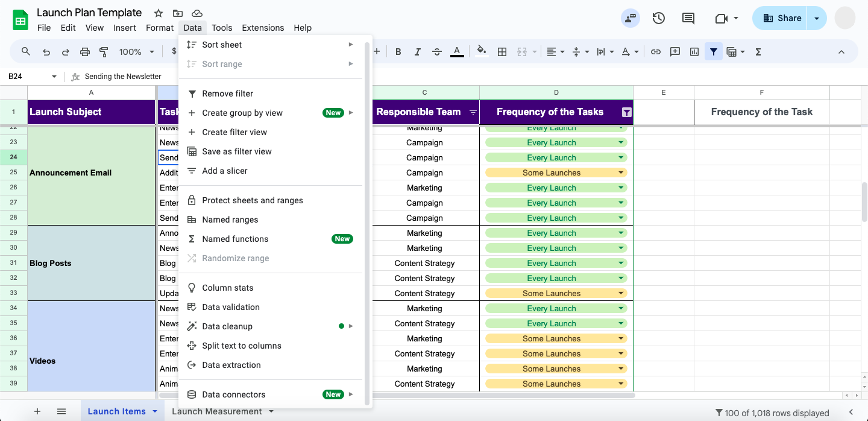Open the borders tool in toolbar

click(x=502, y=52)
